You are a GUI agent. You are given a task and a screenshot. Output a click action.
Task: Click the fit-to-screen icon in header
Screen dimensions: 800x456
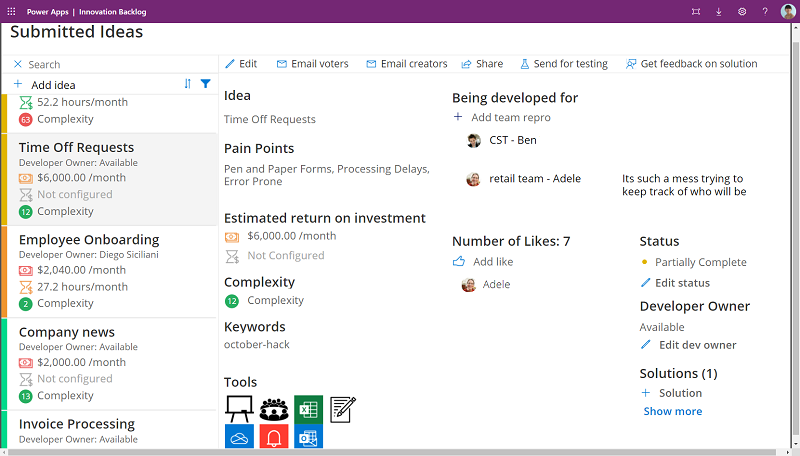(695, 11)
